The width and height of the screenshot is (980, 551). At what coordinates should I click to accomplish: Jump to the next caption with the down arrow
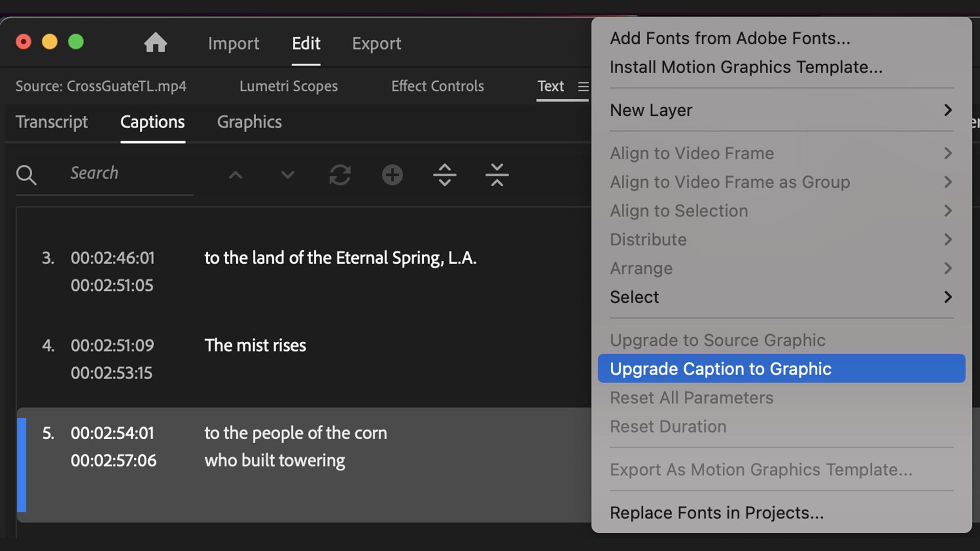pyautogui.click(x=287, y=175)
